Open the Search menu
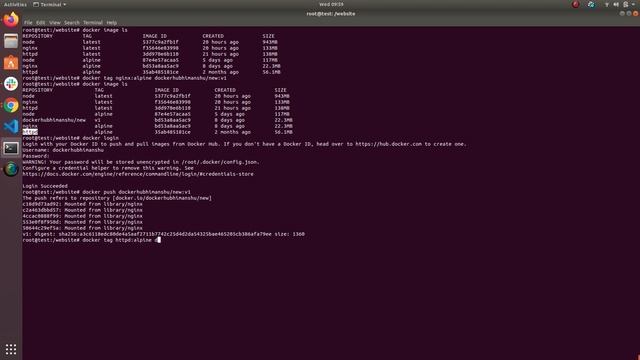 [x=72, y=23]
